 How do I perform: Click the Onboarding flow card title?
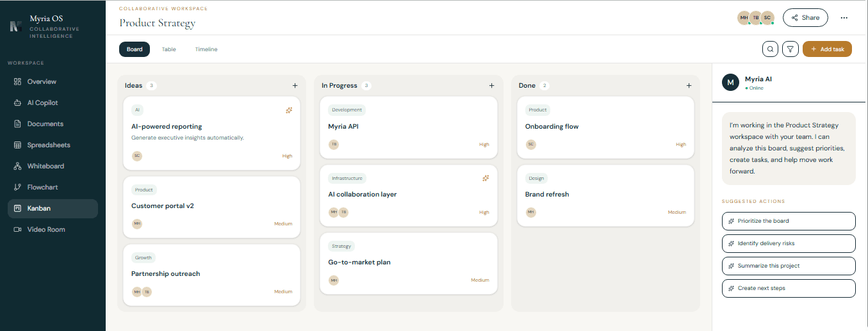click(x=552, y=127)
